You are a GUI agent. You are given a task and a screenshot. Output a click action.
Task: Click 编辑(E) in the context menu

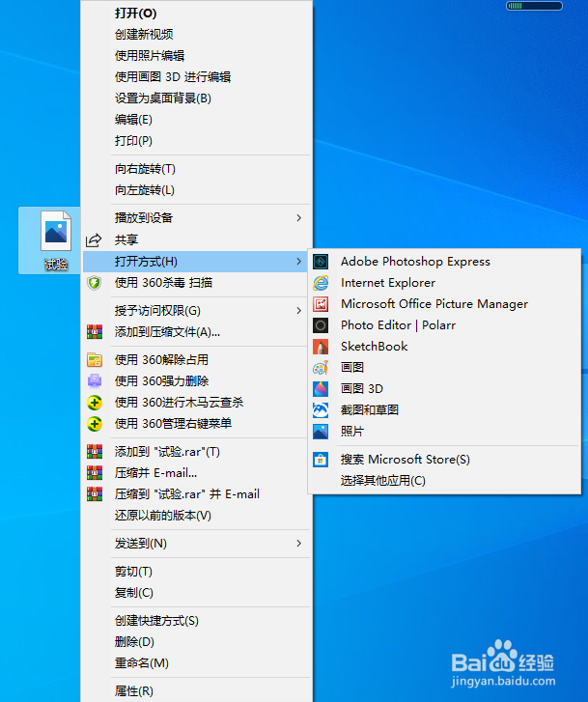(x=133, y=120)
